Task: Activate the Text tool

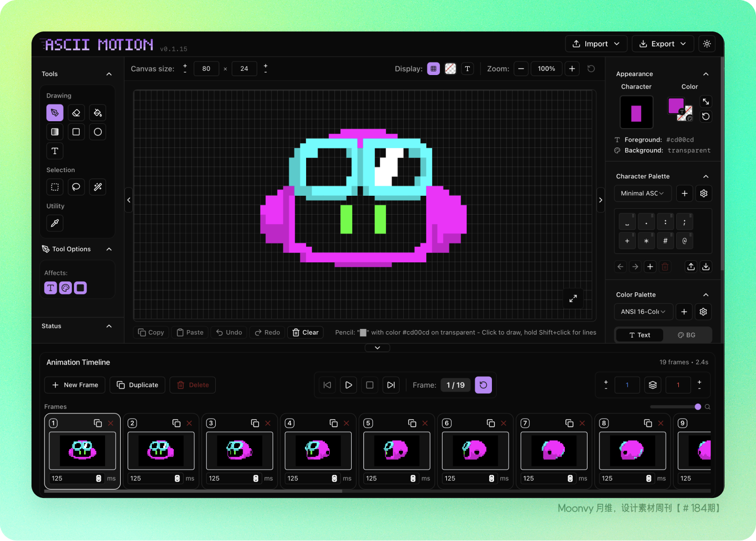Action: click(x=55, y=151)
